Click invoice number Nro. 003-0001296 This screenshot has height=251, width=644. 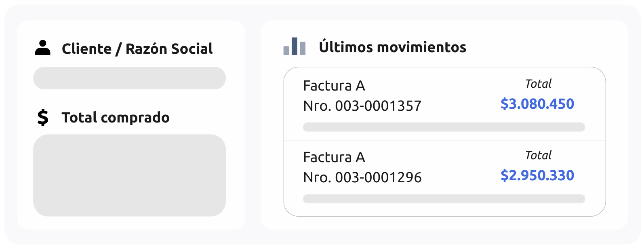click(362, 177)
